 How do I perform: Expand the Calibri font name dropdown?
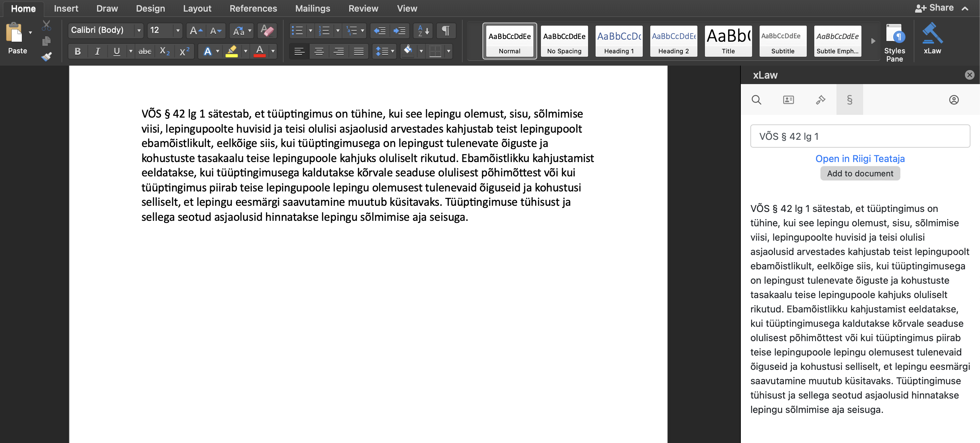click(139, 30)
